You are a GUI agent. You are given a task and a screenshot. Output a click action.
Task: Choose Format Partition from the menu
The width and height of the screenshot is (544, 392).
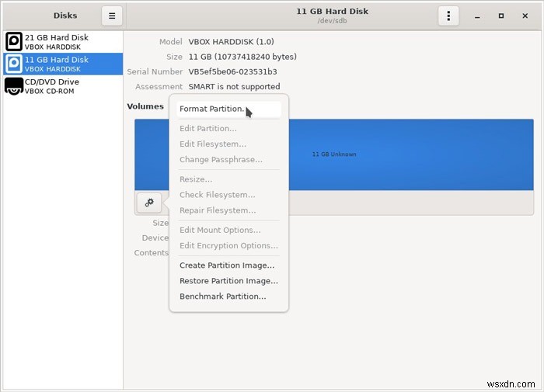click(x=228, y=109)
